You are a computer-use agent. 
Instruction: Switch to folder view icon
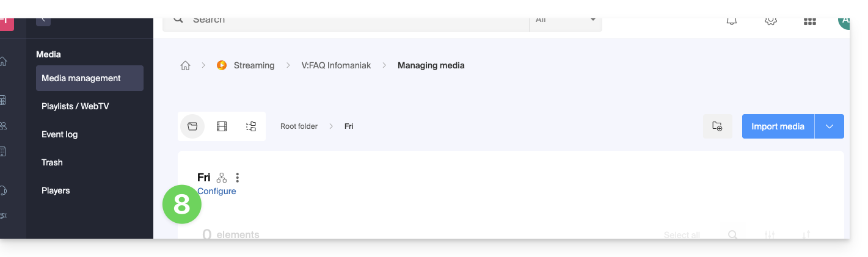[192, 126]
